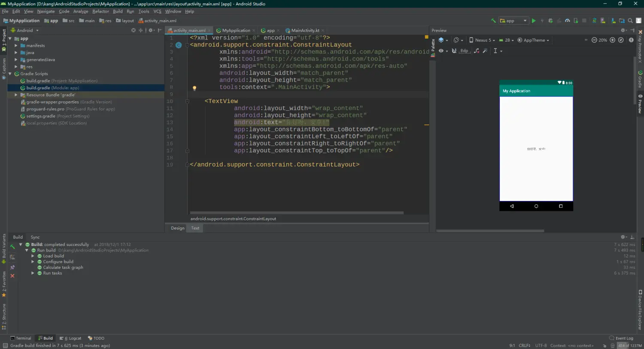Open the Android profiler gauge icon
Screen dimensions: 644x349
click(x=568, y=21)
